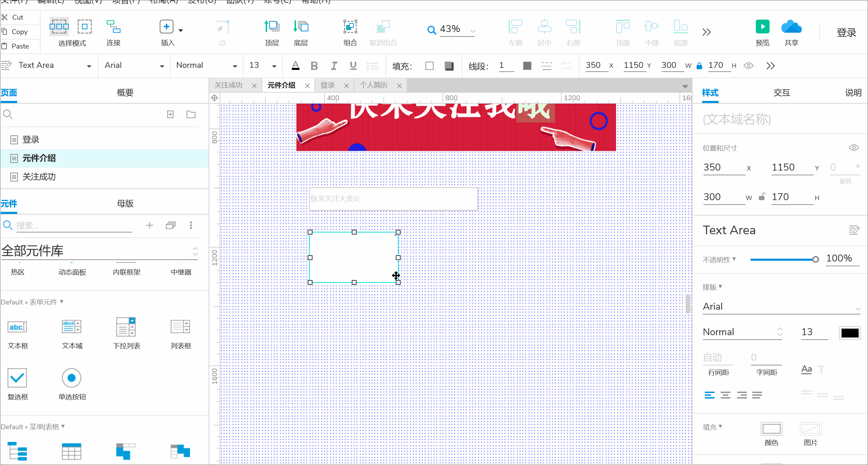Click the 登录 login button top right
Screen dimensions: 868x465
point(846,33)
